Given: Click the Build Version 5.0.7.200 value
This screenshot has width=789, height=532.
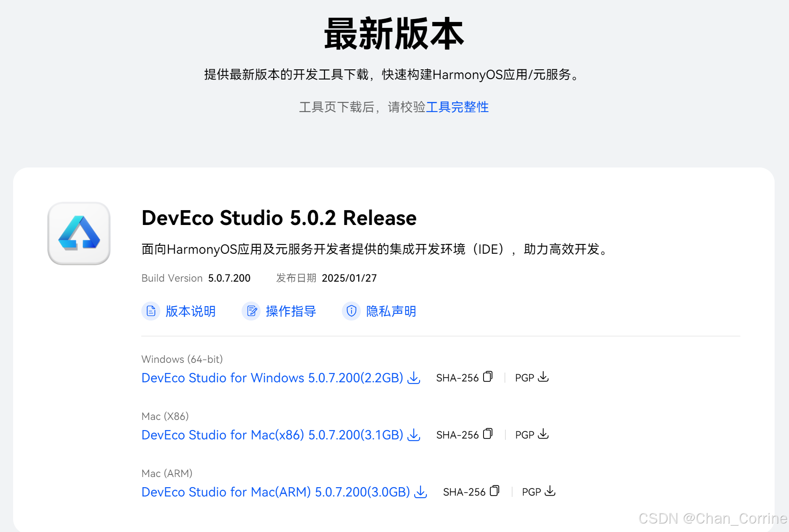Looking at the screenshot, I should [229, 278].
